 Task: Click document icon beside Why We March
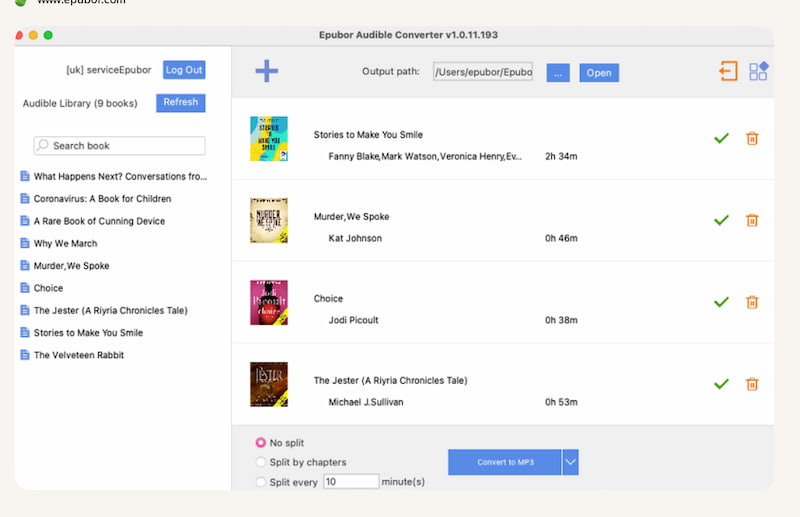[24, 243]
